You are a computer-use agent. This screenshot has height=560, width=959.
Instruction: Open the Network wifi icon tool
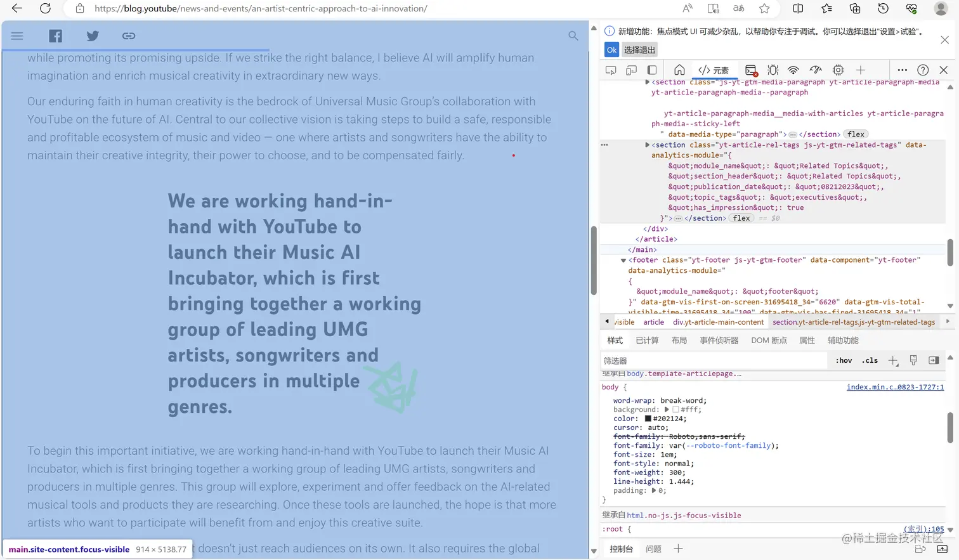pyautogui.click(x=793, y=70)
